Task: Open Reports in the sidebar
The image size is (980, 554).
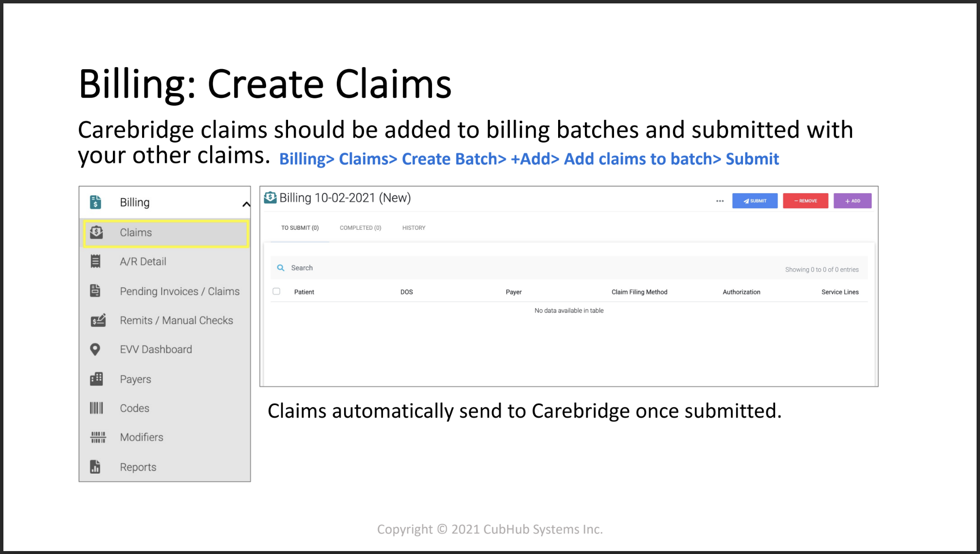Action: click(138, 467)
